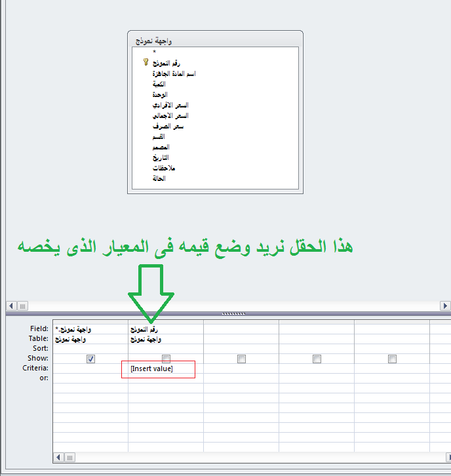This screenshot has height=476, width=451.
Task: Click Field cell containing رقم النموذج in grid
Action: (166, 329)
